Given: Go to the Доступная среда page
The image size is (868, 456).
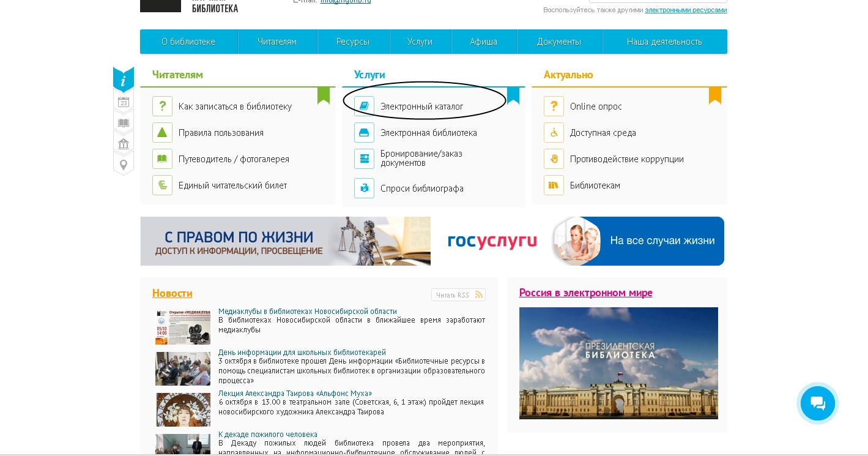Looking at the screenshot, I should [x=603, y=133].
